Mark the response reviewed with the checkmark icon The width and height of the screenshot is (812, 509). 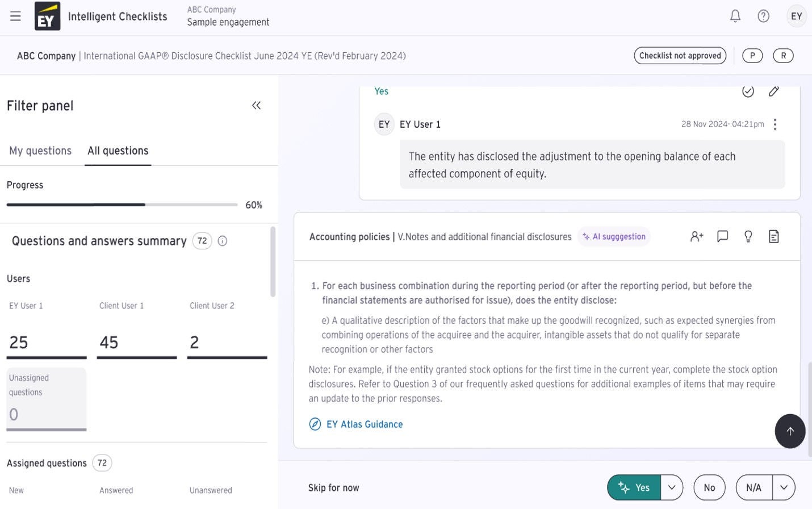(x=748, y=91)
